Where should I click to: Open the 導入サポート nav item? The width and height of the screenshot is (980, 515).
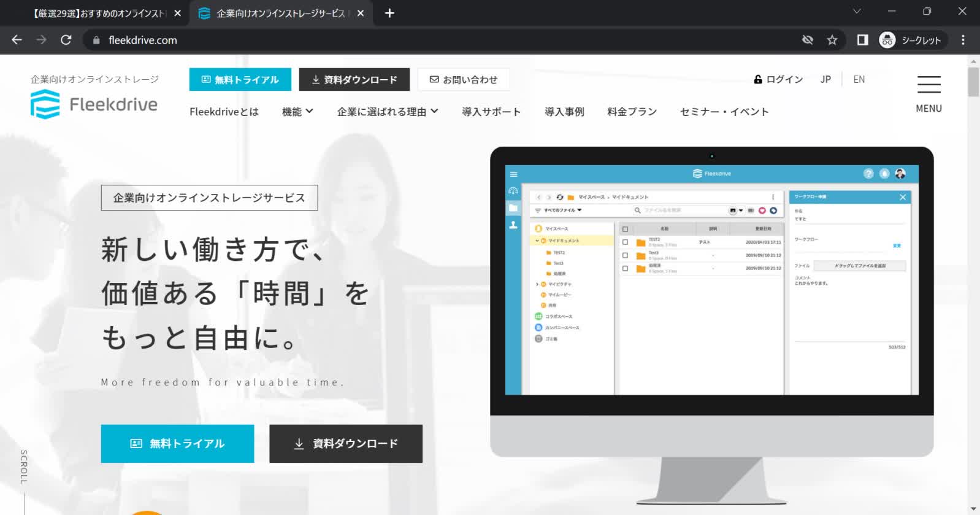tap(491, 112)
